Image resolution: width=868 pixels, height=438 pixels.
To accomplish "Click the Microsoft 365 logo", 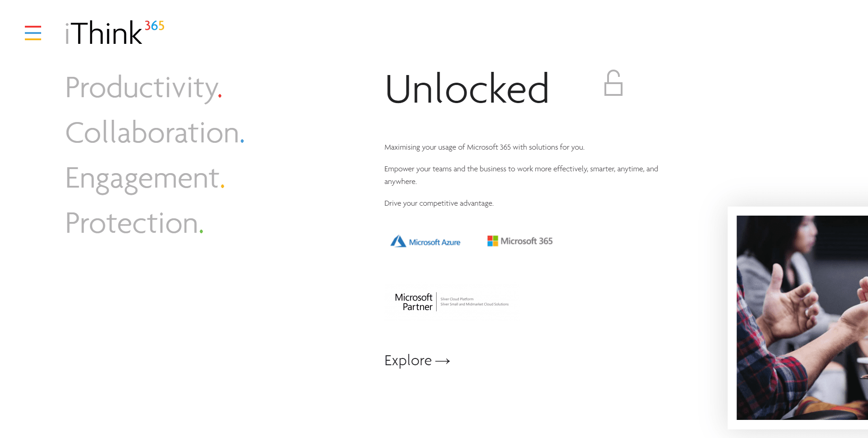I will tap(520, 241).
